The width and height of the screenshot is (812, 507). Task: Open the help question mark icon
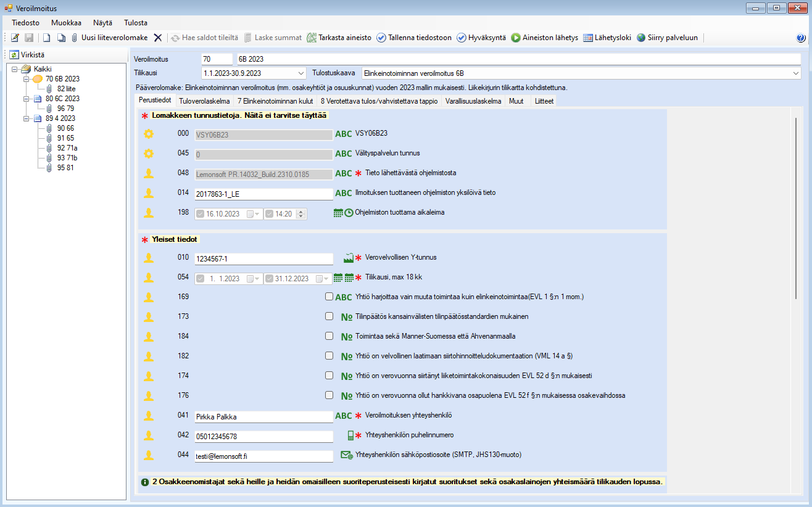point(801,38)
